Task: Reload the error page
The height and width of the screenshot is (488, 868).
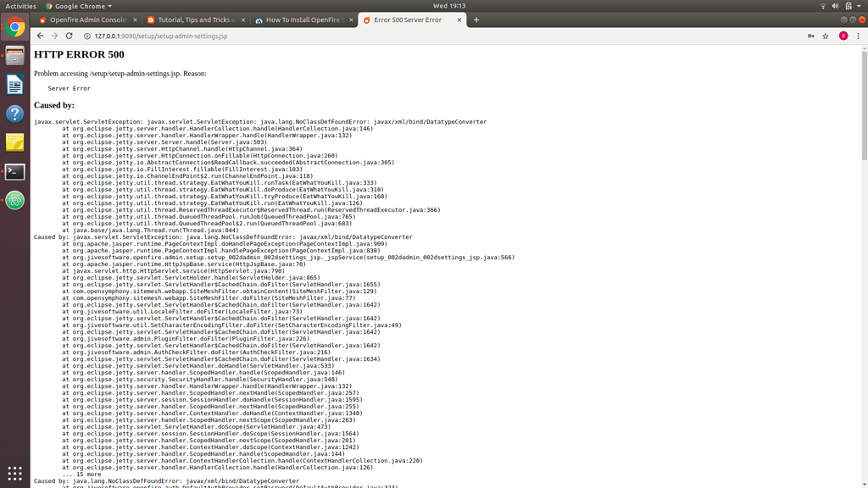Action: (70, 36)
